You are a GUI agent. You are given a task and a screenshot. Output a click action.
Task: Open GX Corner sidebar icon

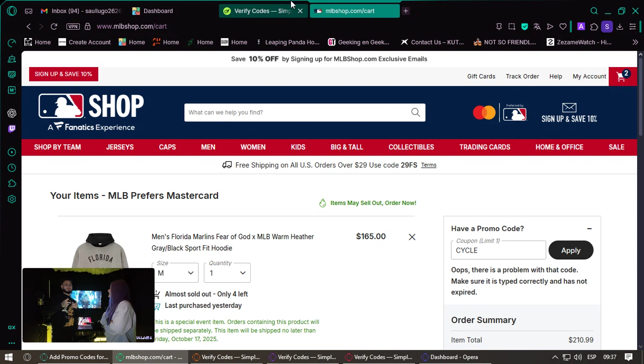click(12, 327)
